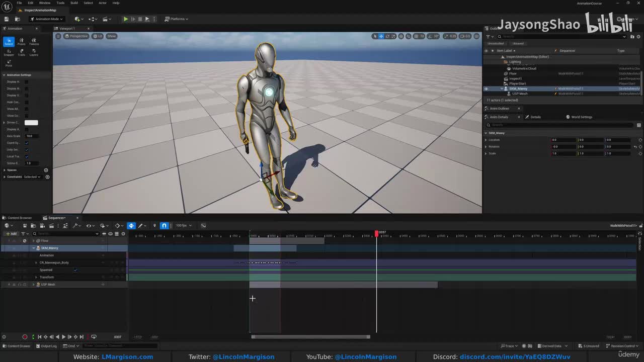The image size is (644, 362).
Task: Click the Add track button
Action: [x=11, y=234]
